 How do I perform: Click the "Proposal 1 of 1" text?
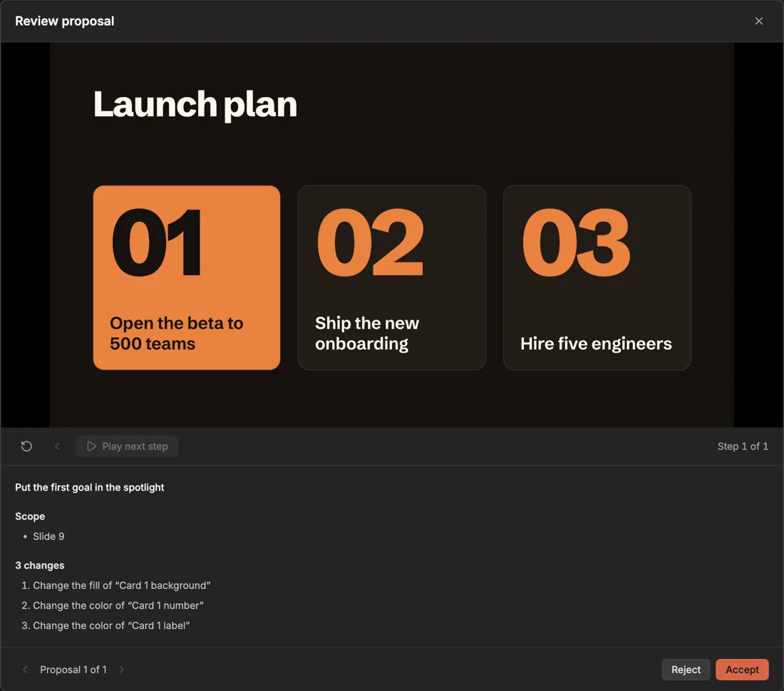(73, 670)
